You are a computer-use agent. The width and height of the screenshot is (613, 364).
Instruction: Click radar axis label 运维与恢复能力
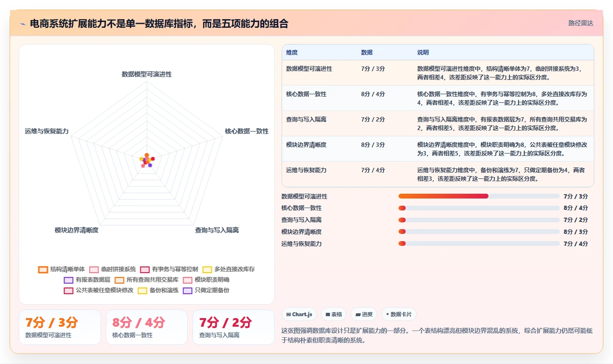[x=47, y=131]
